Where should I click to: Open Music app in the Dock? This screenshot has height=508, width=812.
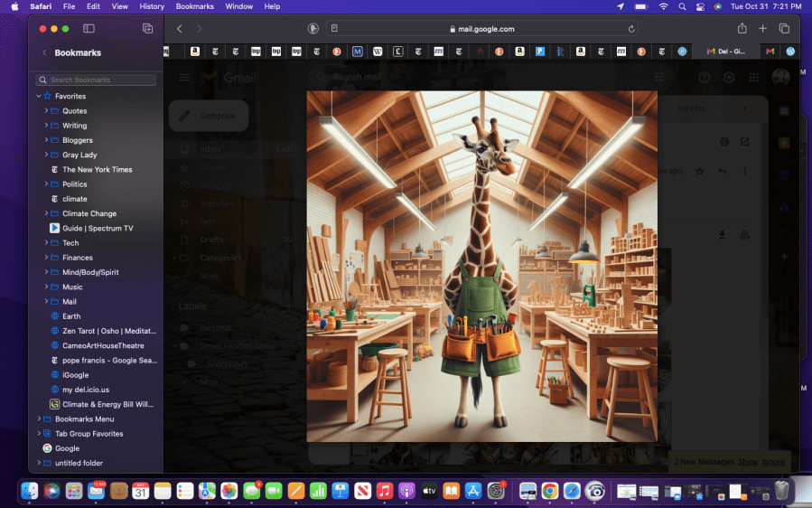385,491
